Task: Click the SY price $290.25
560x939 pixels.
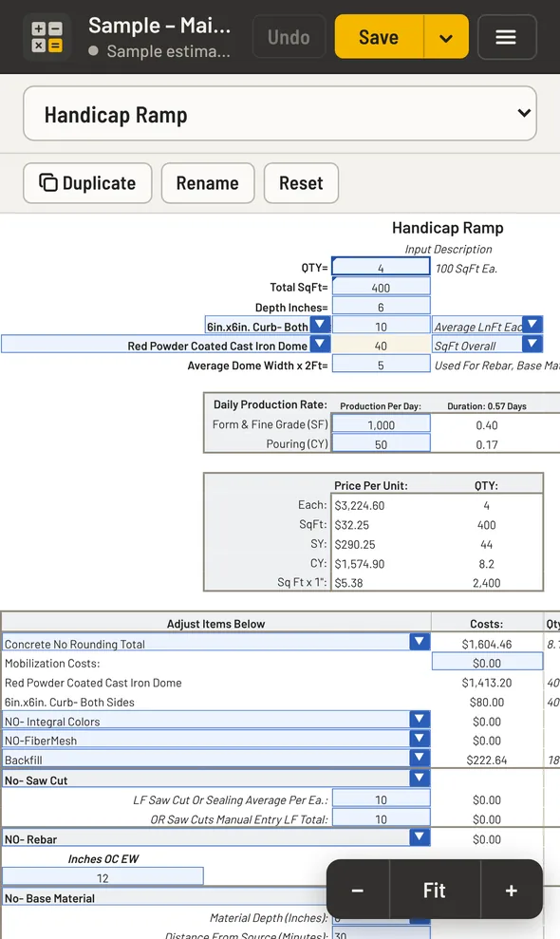Action: pos(355,544)
